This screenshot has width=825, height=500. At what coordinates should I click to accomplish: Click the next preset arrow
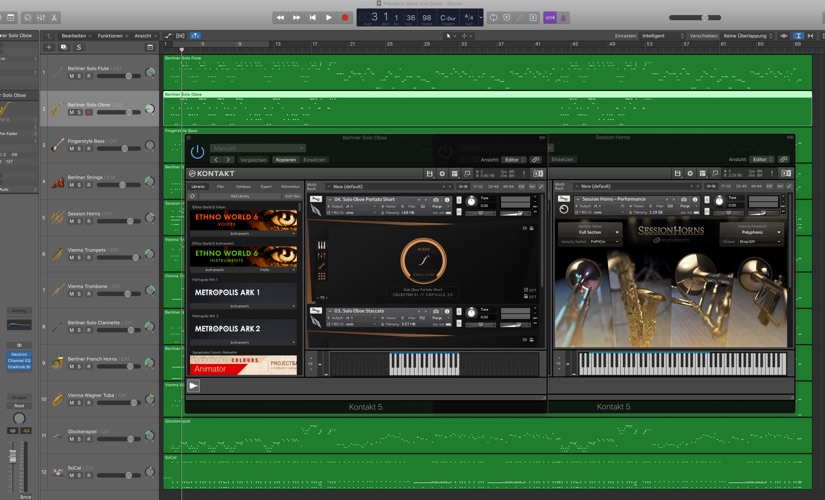[x=228, y=159]
